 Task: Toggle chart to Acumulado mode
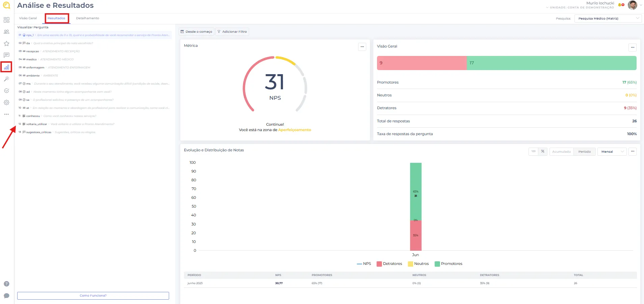pos(561,152)
